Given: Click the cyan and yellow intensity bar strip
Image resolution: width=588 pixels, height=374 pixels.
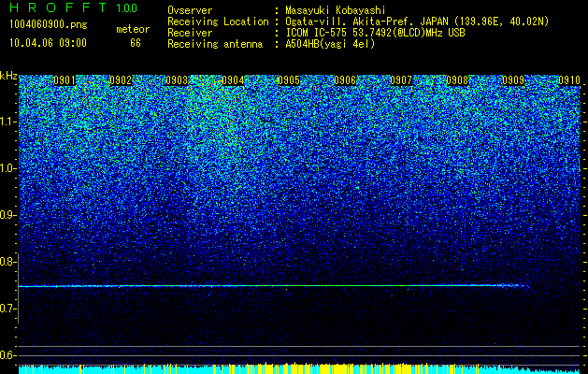Looking at the screenshot, I should [x=299, y=368].
